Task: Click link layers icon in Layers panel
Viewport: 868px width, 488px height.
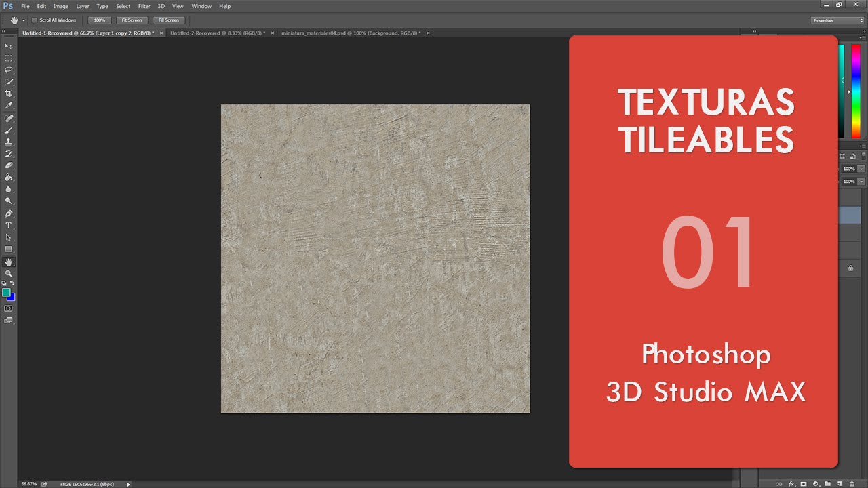Action: point(779,484)
